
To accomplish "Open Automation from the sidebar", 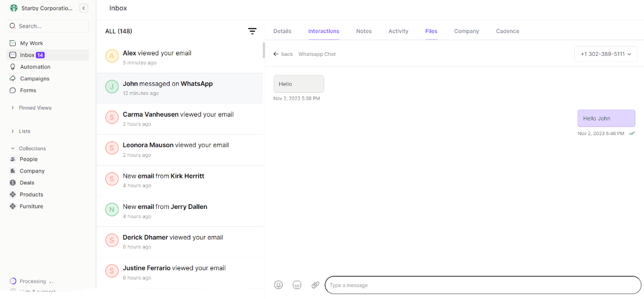I will 35,67.
